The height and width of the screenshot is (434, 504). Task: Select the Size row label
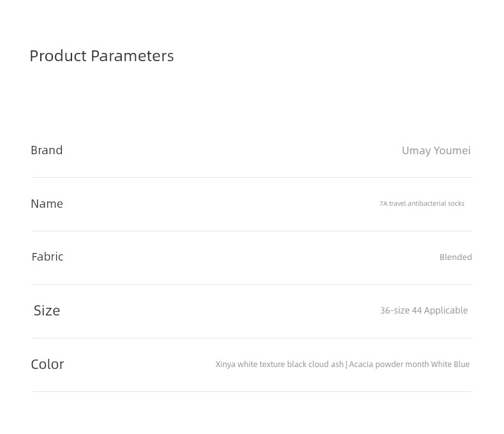tap(47, 311)
